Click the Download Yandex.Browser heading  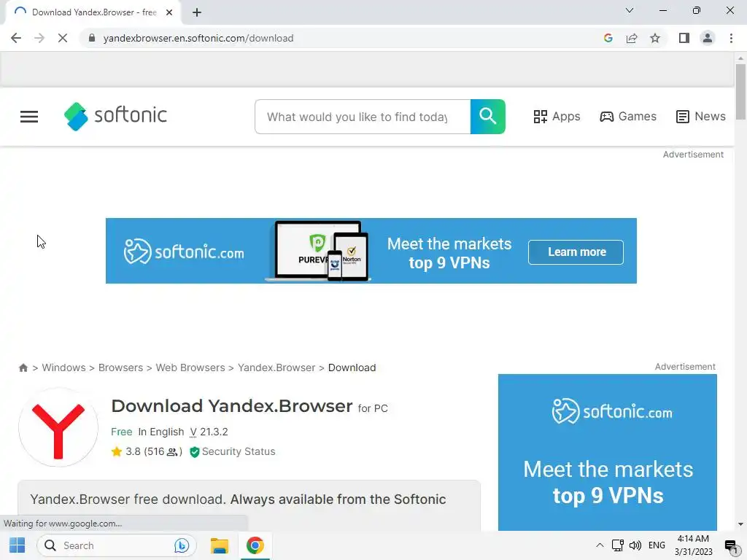click(x=231, y=406)
